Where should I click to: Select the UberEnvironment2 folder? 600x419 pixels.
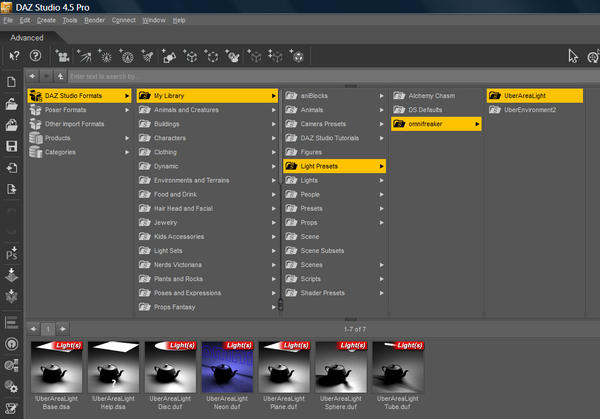tap(535, 110)
